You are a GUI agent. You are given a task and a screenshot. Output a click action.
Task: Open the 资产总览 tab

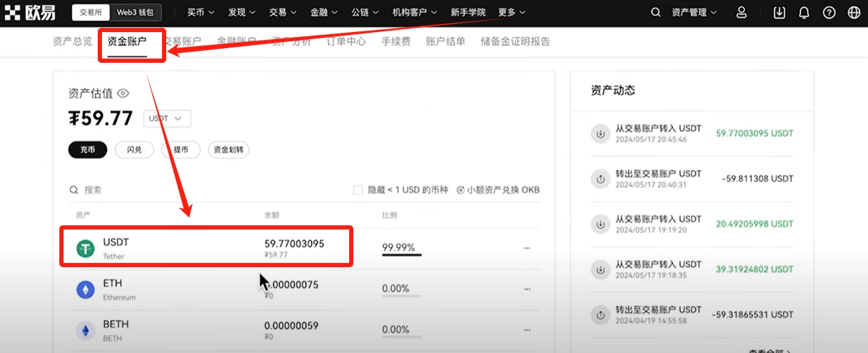[x=73, y=41]
